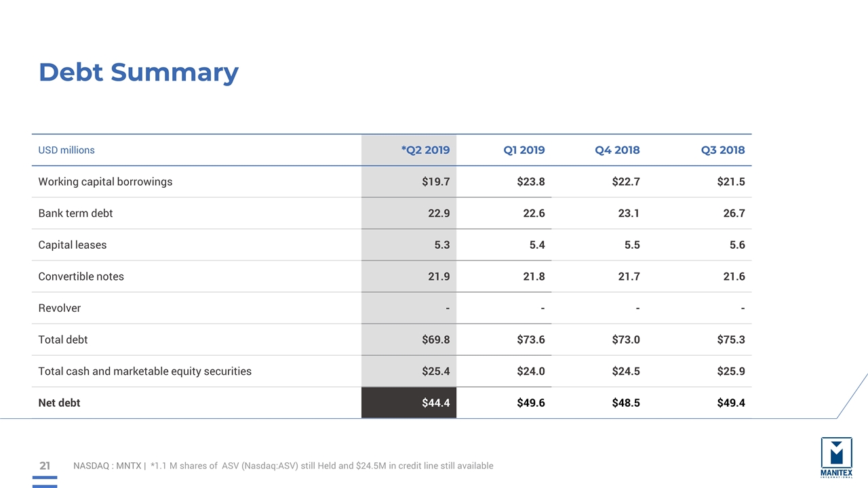Image resolution: width=868 pixels, height=488 pixels.
Task: Click the $25.9 total cash value
Action: click(731, 371)
